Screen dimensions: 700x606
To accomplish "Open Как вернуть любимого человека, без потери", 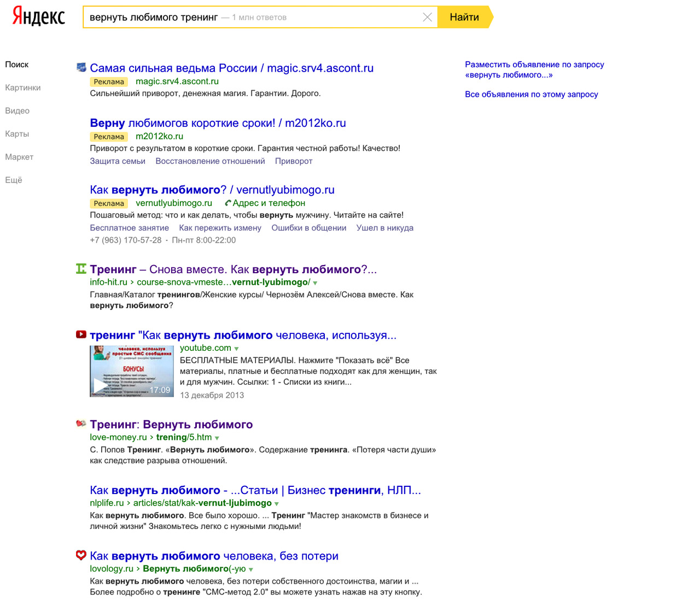I will [x=214, y=556].
